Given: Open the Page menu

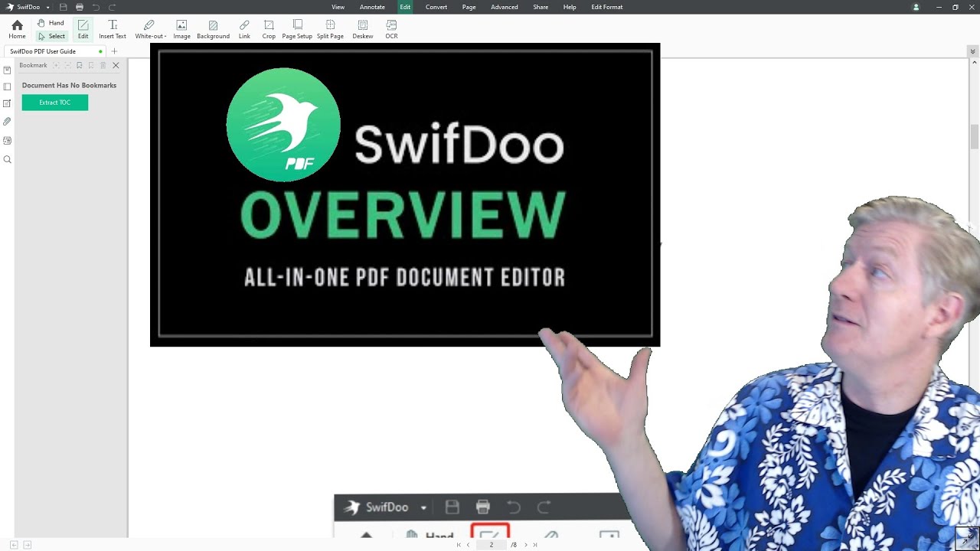Looking at the screenshot, I should [x=469, y=7].
